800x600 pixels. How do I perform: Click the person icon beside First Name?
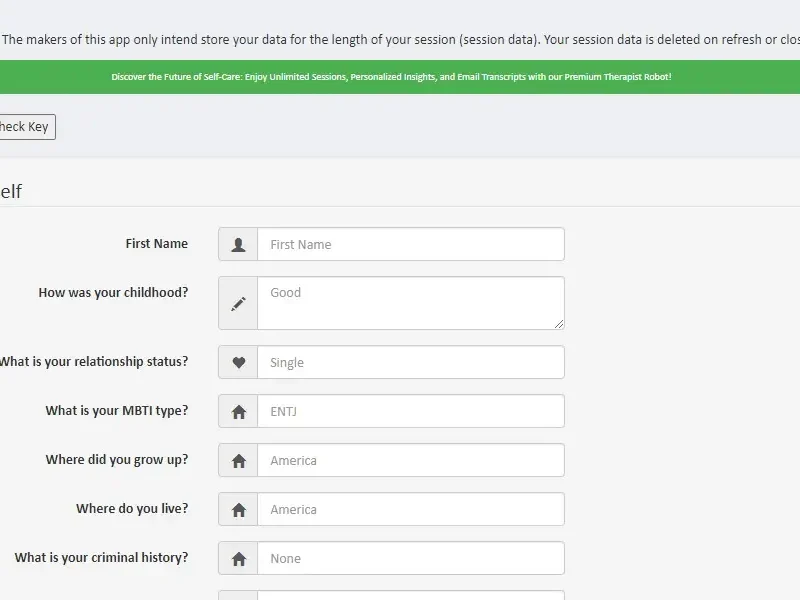(x=238, y=244)
